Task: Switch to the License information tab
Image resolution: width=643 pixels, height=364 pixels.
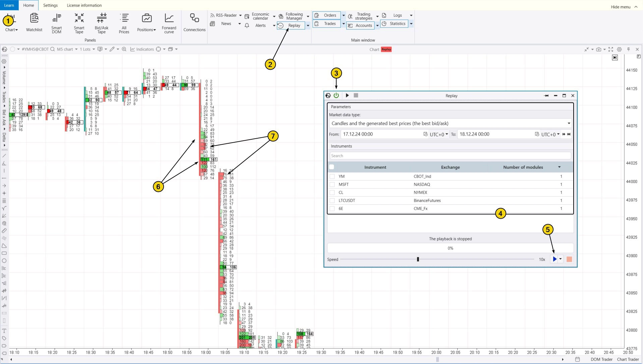Action: (84, 5)
